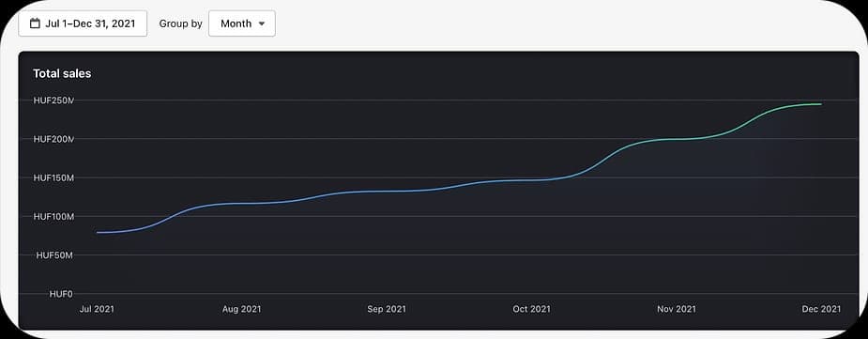This screenshot has width=868, height=339.
Task: Click the Total sales chart title
Action: (x=62, y=73)
